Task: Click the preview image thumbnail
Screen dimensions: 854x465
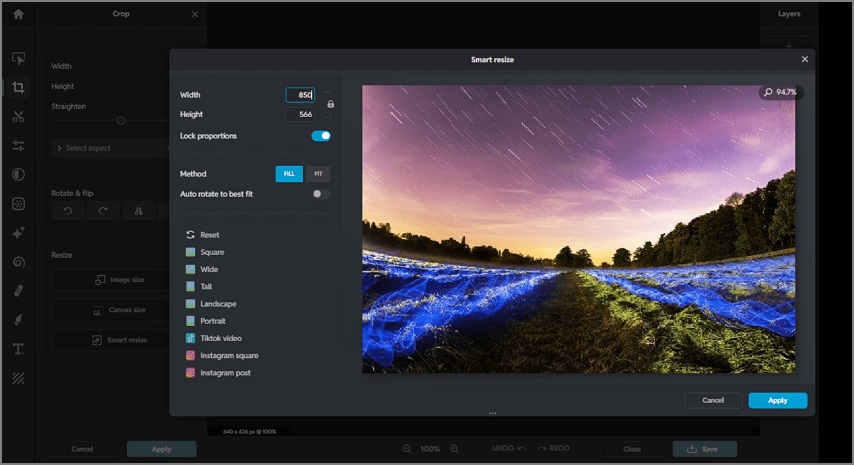Action: pos(578,229)
